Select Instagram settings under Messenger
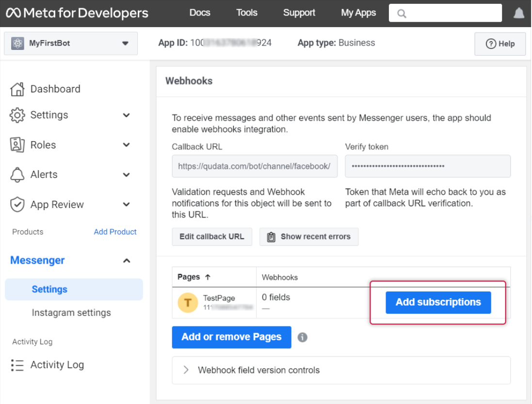 71,313
